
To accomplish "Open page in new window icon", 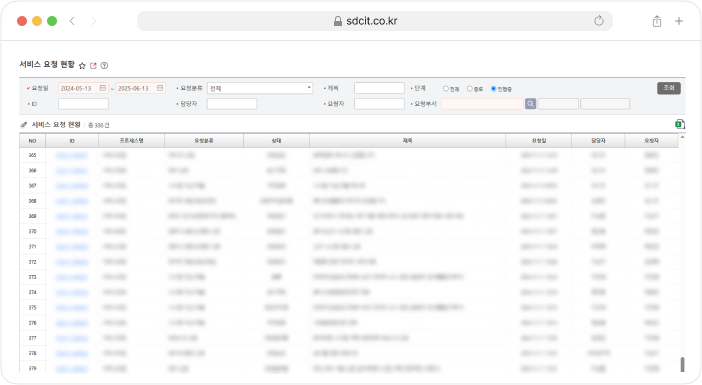I will (x=93, y=65).
